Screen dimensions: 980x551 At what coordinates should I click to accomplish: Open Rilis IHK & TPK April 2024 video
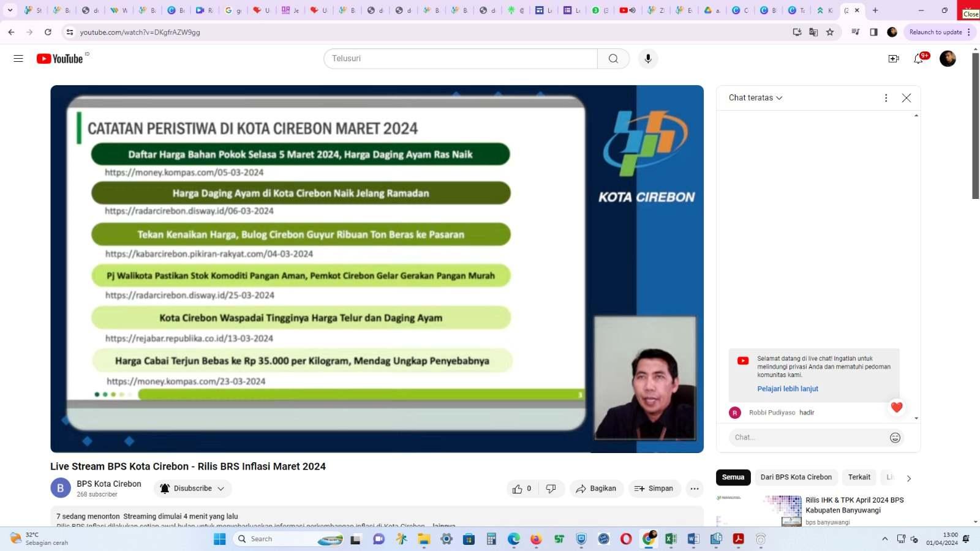[854, 505]
